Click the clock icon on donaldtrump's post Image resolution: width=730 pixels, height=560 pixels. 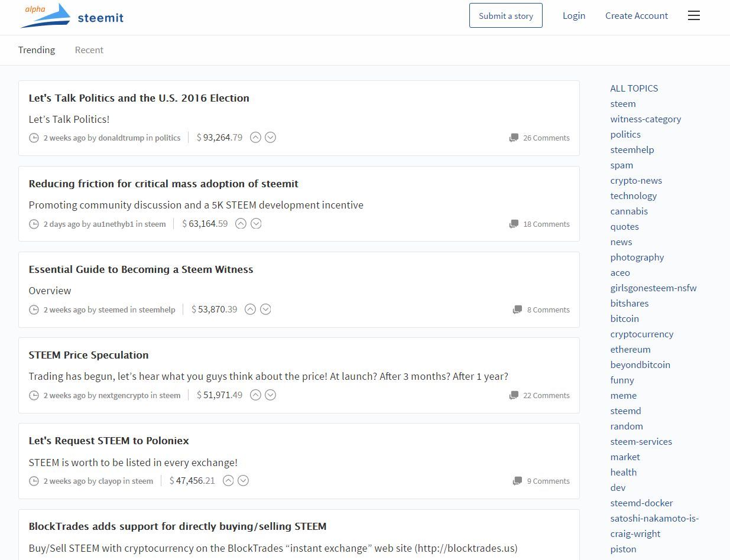34,138
